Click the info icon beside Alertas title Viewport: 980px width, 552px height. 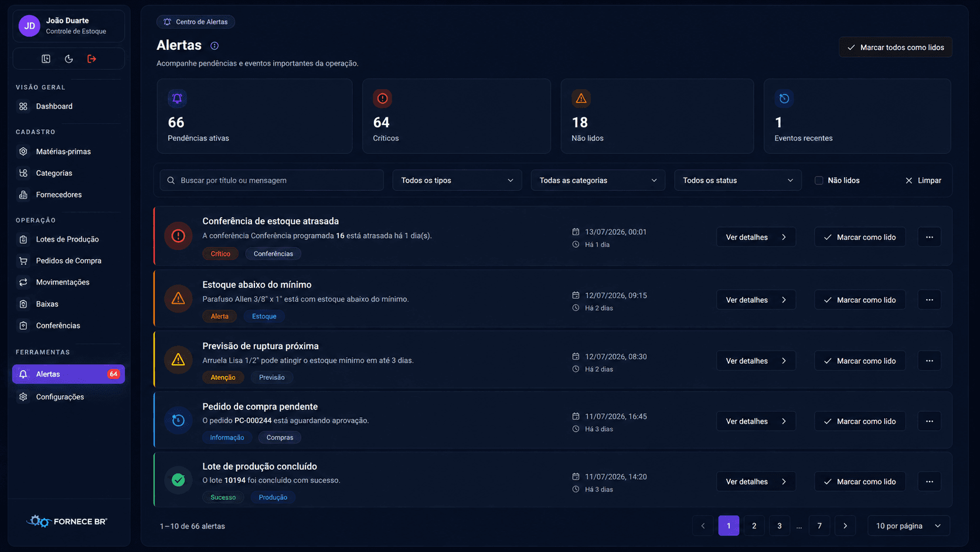(x=215, y=46)
